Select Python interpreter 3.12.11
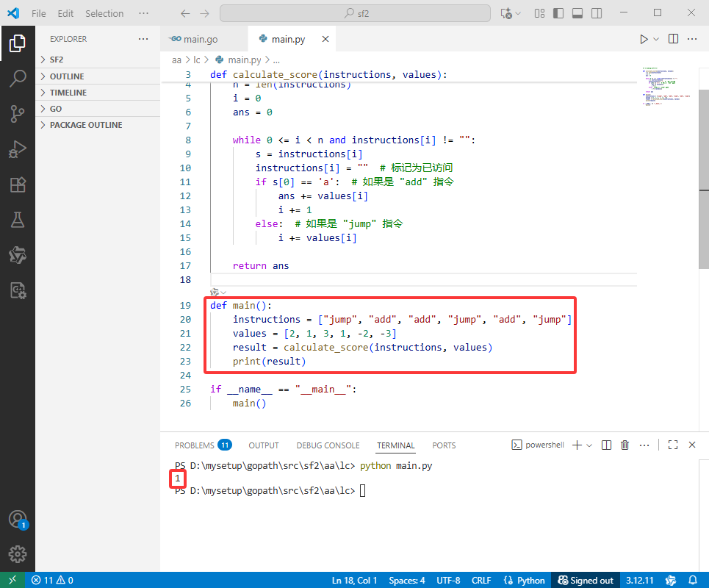Screen dimensions: 709x588 coord(639,581)
